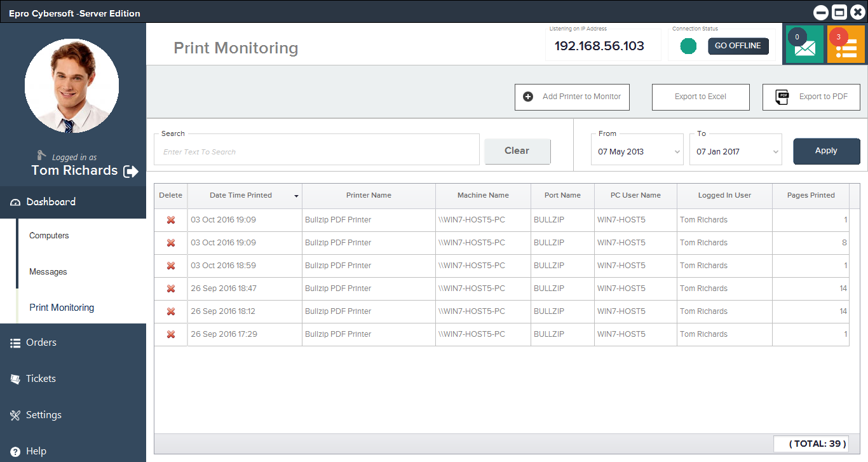This screenshot has height=462, width=868.
Task: Click the key icon near Logged in as
Action: [x=42, y=154]
